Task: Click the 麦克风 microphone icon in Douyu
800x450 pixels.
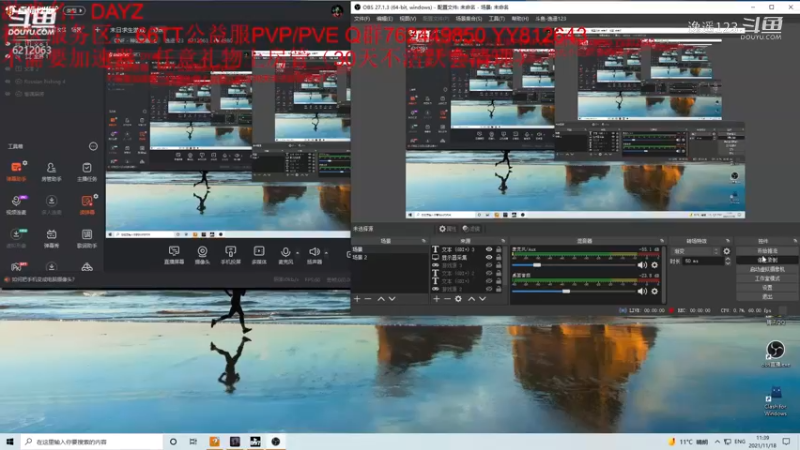Action: click(286, 252)
